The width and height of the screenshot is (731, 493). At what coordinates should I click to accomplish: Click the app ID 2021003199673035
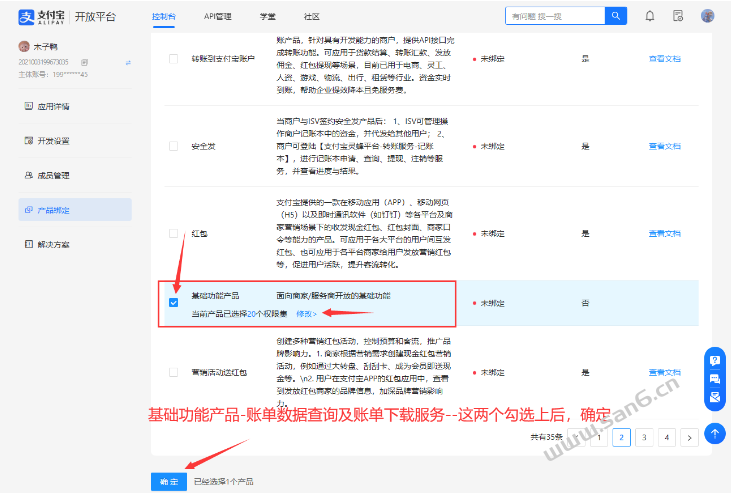point(43,62)
